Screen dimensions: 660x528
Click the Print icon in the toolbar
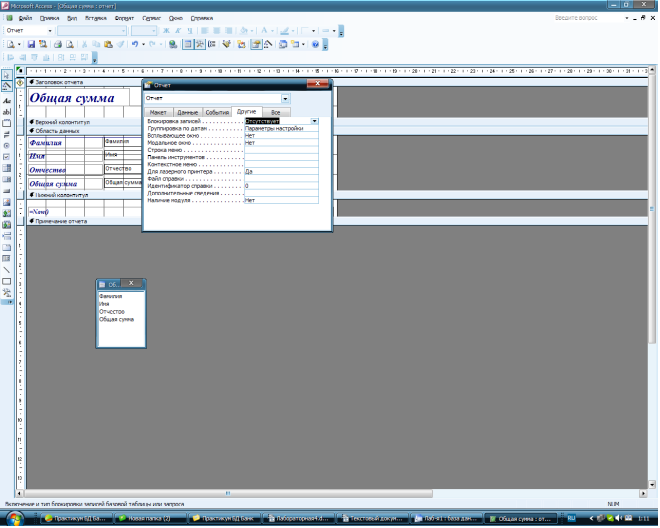click(x=58, y=44)
